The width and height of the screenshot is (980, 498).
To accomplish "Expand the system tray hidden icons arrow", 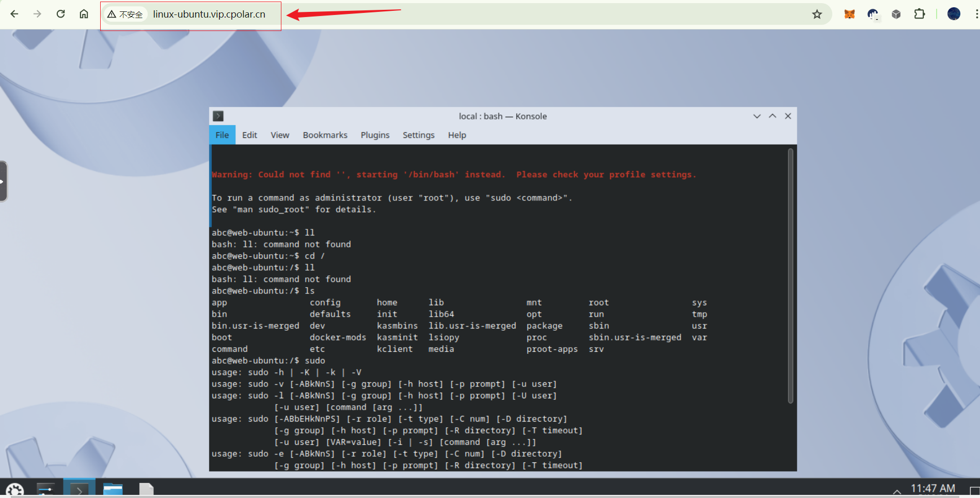I will coord(897,491).
